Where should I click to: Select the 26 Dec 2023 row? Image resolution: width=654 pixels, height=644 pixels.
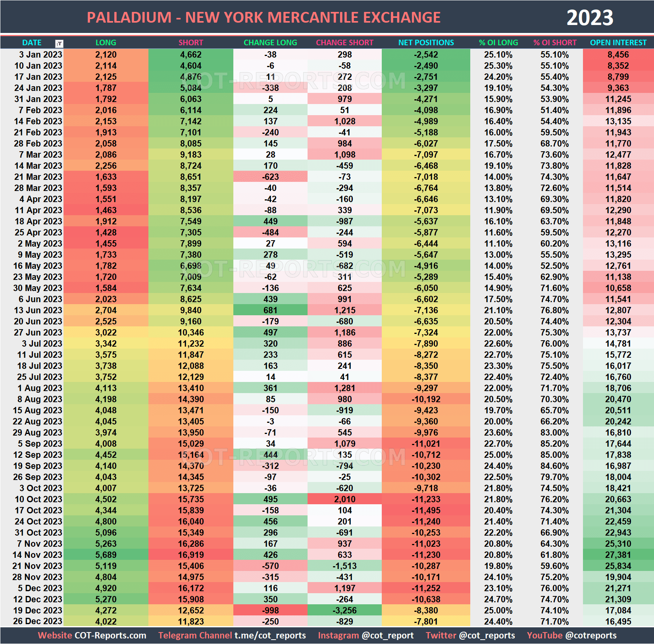point(37,621)
